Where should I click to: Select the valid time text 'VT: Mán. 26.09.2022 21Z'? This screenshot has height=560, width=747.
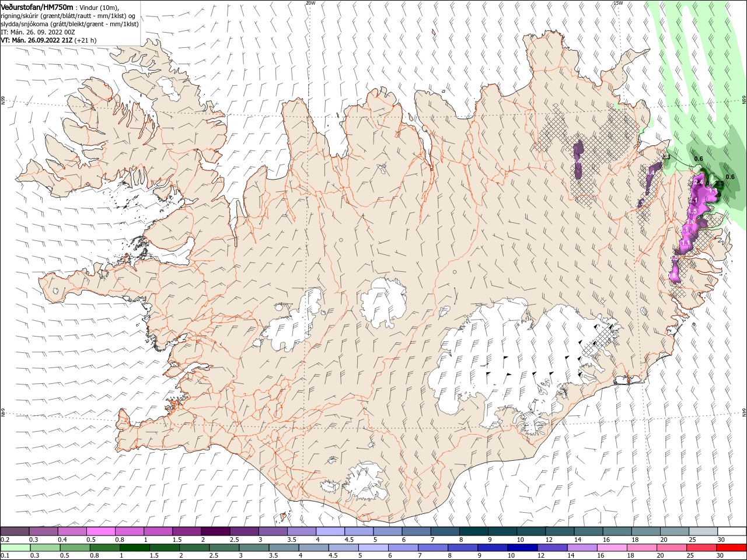click(x=37, y=40)
